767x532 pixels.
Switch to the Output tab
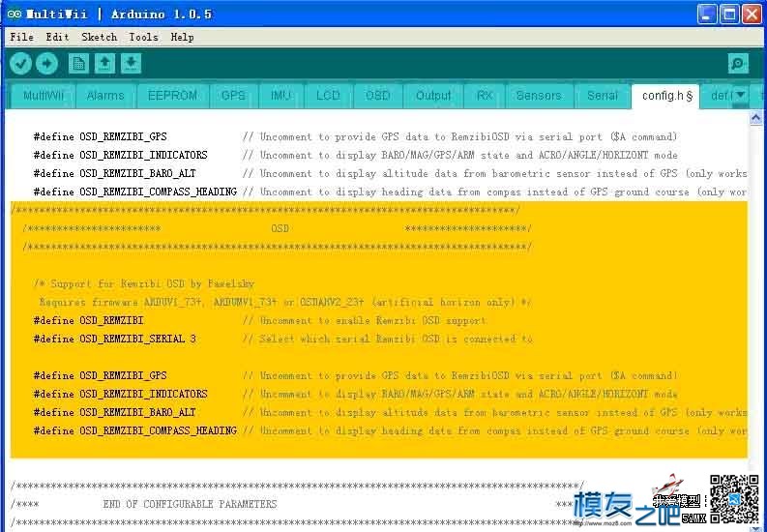coord(433,96)
